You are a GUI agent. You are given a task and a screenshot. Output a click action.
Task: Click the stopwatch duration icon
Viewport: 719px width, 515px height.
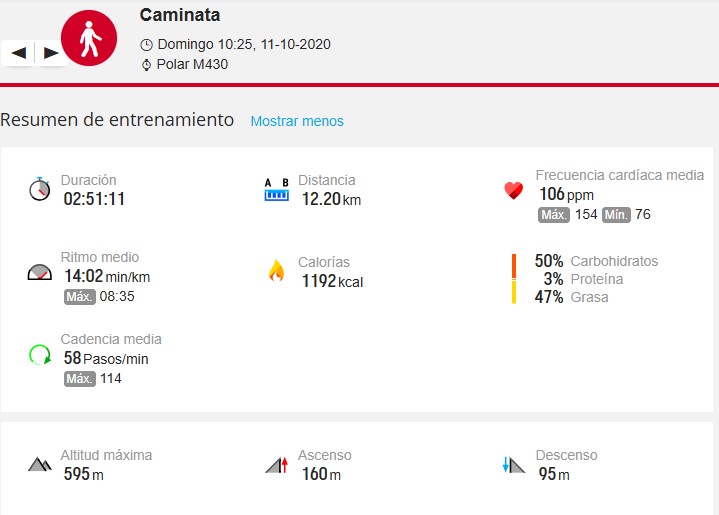[x=40, y=189]
